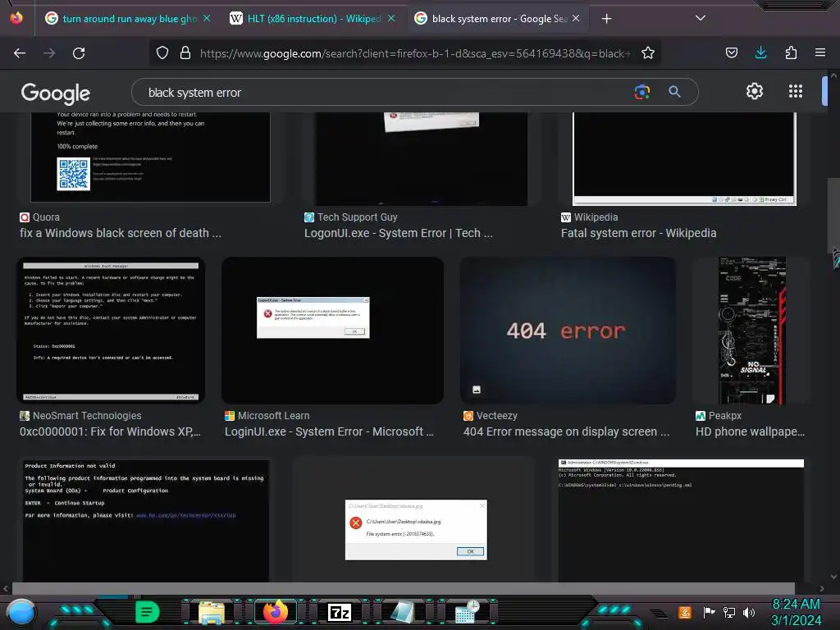Open the extensions puzzle icon
The height and width of the screenshot is (630, 840).
[x=791, y=53]
